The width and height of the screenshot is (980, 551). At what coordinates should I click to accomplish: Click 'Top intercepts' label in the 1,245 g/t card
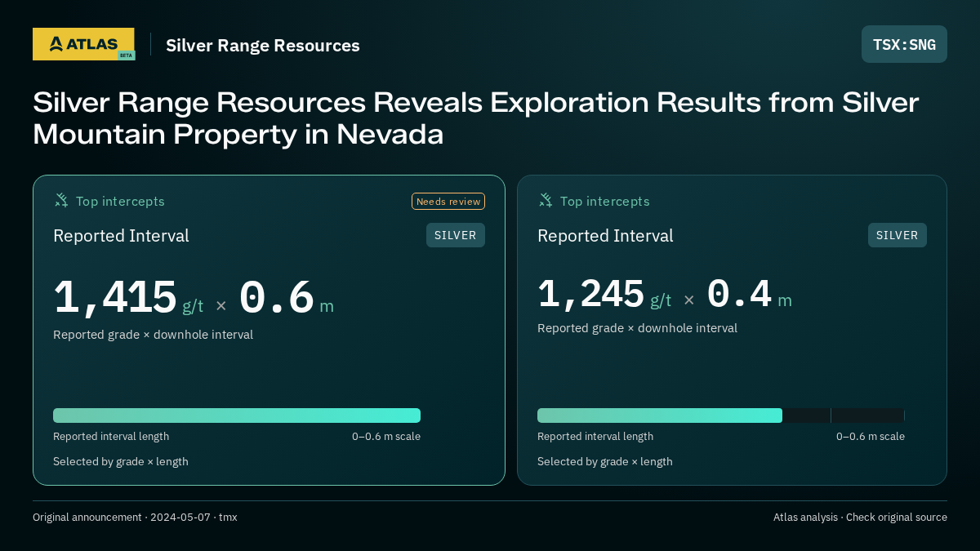pos(604,201)
